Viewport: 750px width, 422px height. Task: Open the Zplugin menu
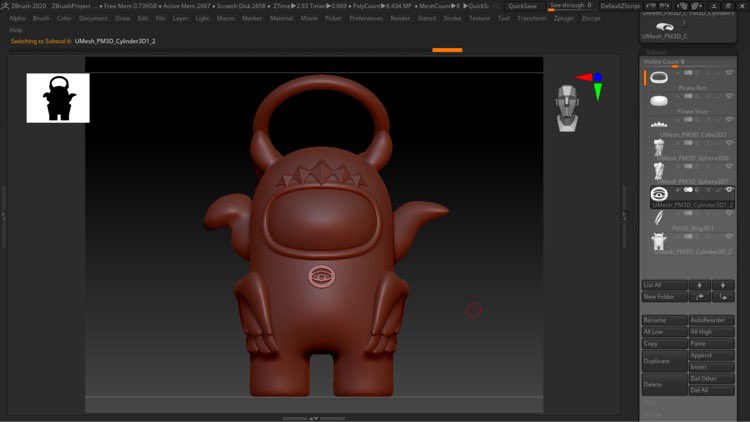[563, 18]
